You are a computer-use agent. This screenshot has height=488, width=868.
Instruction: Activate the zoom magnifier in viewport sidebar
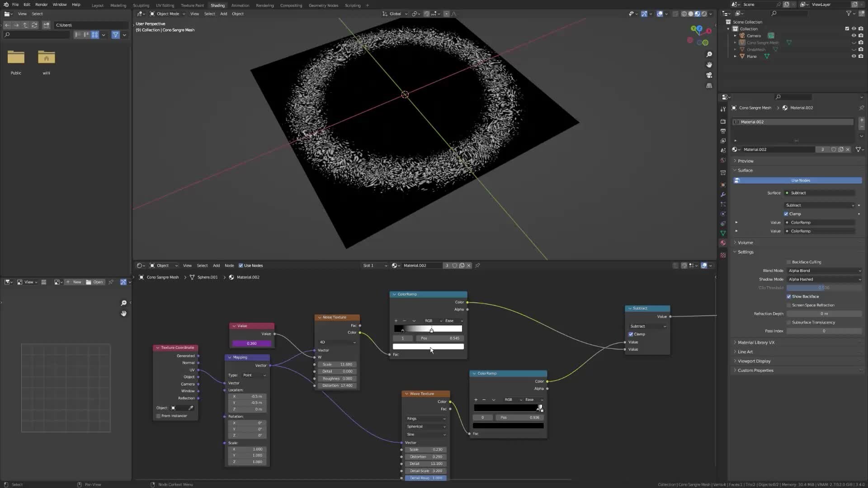(709, 54)
